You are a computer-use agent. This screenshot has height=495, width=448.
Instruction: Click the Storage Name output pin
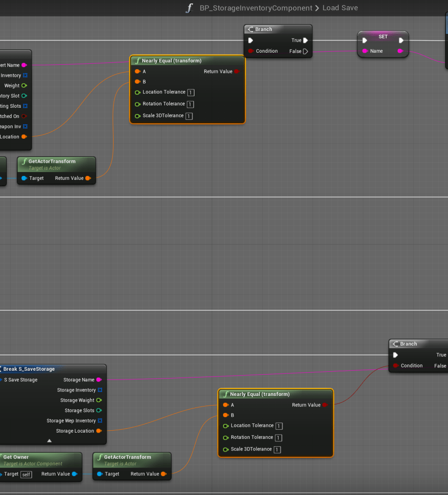click(x=99, y=380)
